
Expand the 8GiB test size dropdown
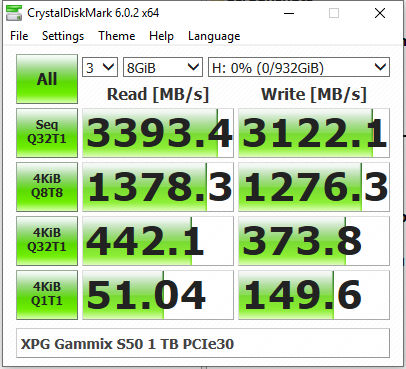[163, 68]
